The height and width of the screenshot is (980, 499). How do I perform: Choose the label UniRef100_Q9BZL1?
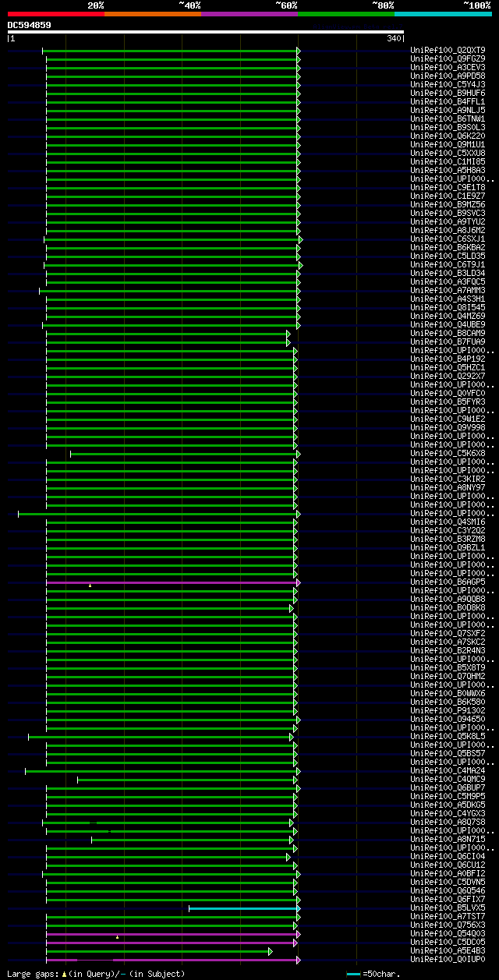click(x=448, y=547)
